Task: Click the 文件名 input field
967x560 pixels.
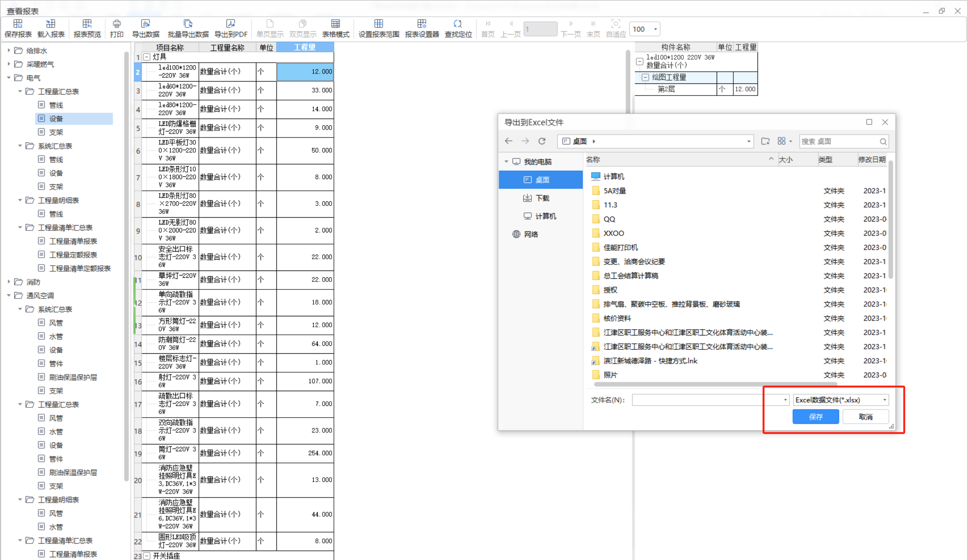Action: pyautogui.click(x=707, y=400)
